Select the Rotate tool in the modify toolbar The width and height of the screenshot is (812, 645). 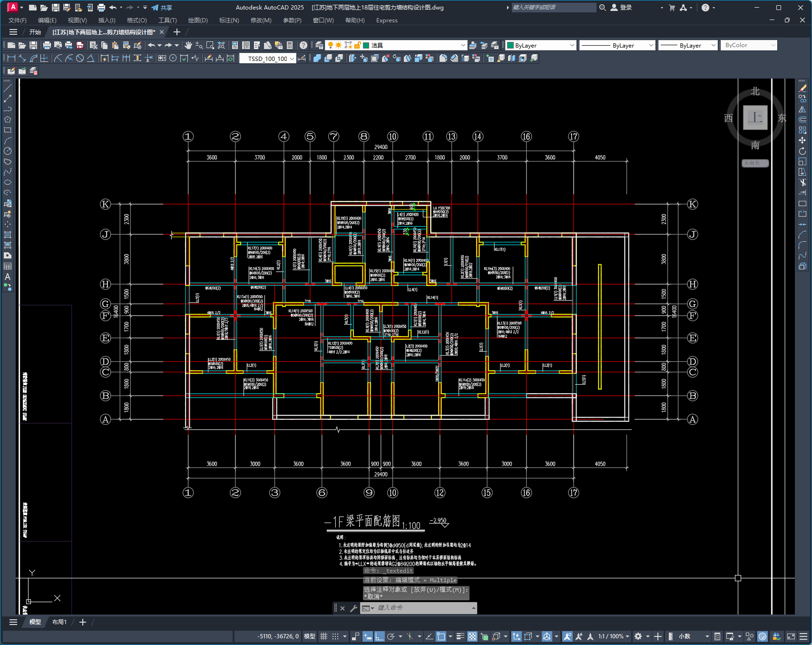[x=802, y=151]
